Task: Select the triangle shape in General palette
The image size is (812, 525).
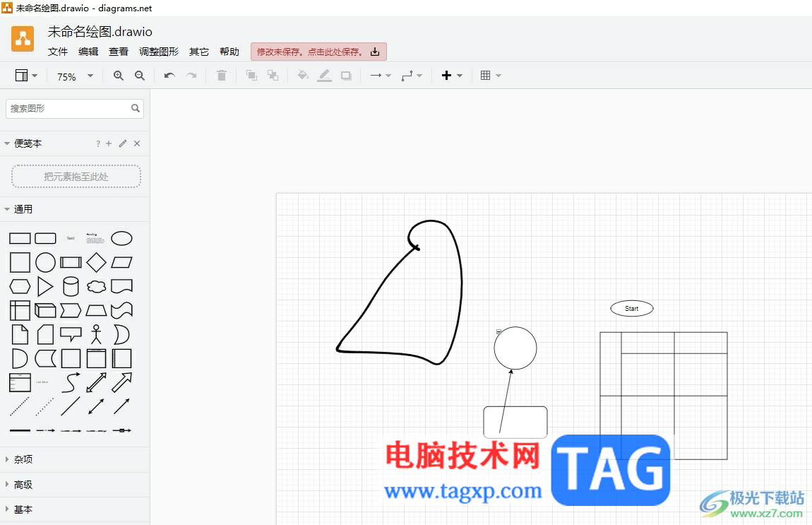Action: pos(46,286)
